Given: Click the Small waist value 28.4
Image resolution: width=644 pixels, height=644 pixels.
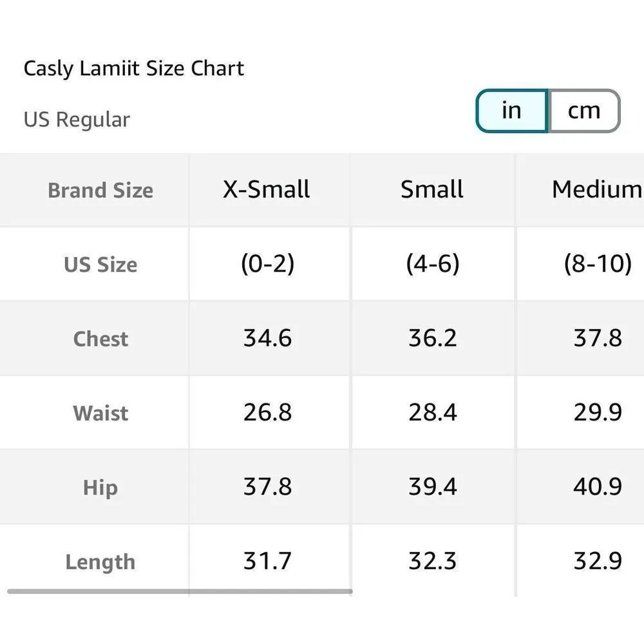Looking at the screenshot, I should coord(433,412).
